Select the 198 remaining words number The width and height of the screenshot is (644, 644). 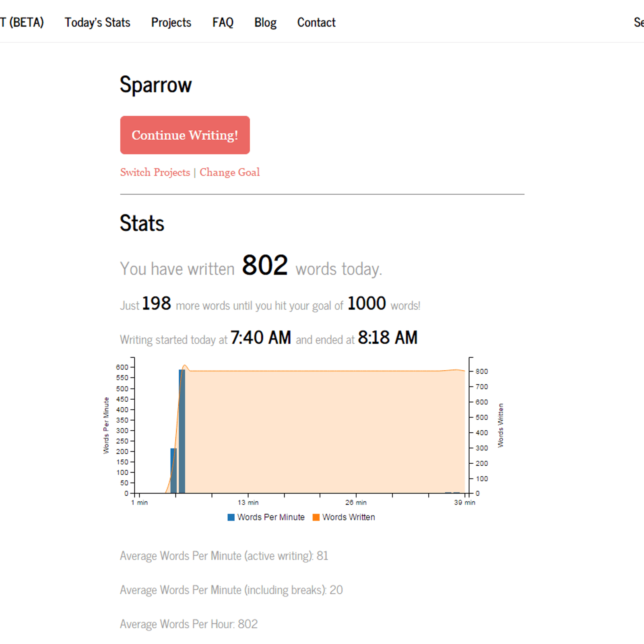tap(157, 303)
